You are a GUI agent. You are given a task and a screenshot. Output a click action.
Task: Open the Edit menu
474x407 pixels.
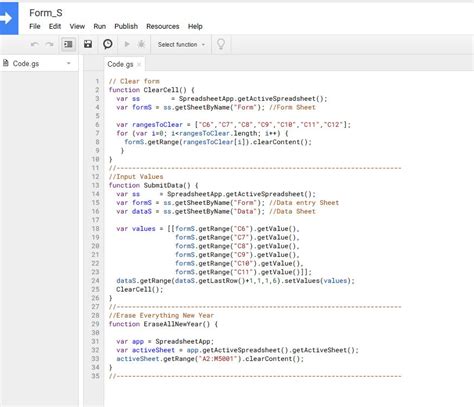tap(55, 26)
